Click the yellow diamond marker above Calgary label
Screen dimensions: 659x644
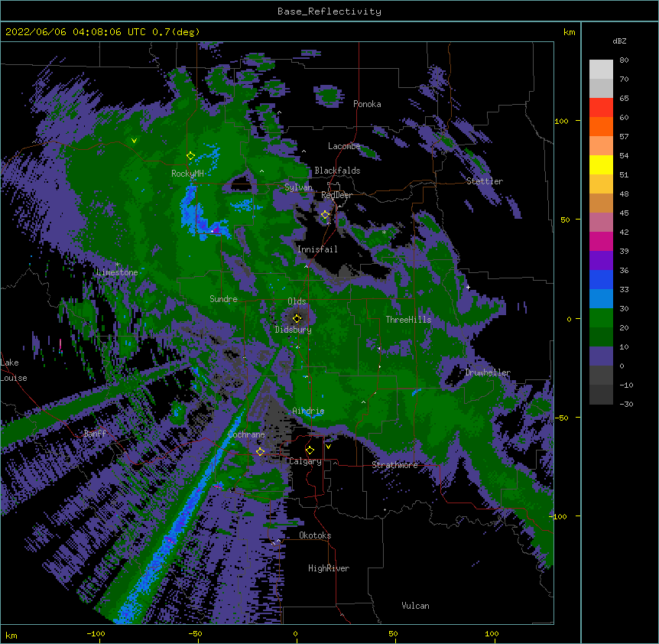pos(310,450)
